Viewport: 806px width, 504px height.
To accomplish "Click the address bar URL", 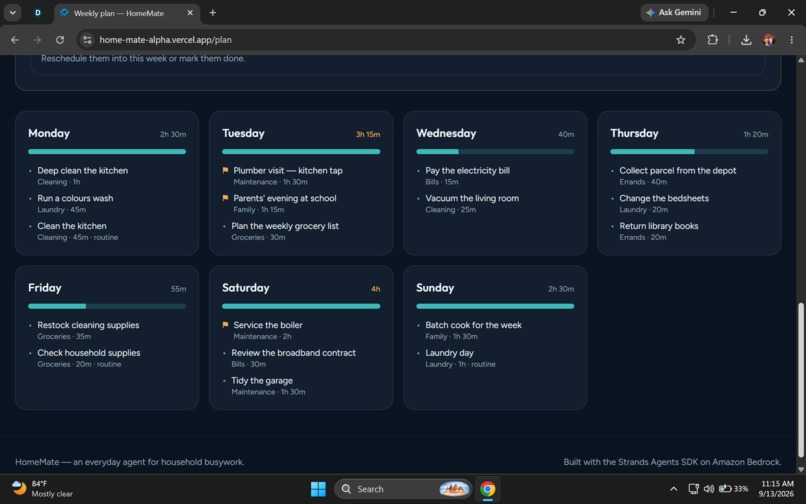I will [x=165, y=40].
